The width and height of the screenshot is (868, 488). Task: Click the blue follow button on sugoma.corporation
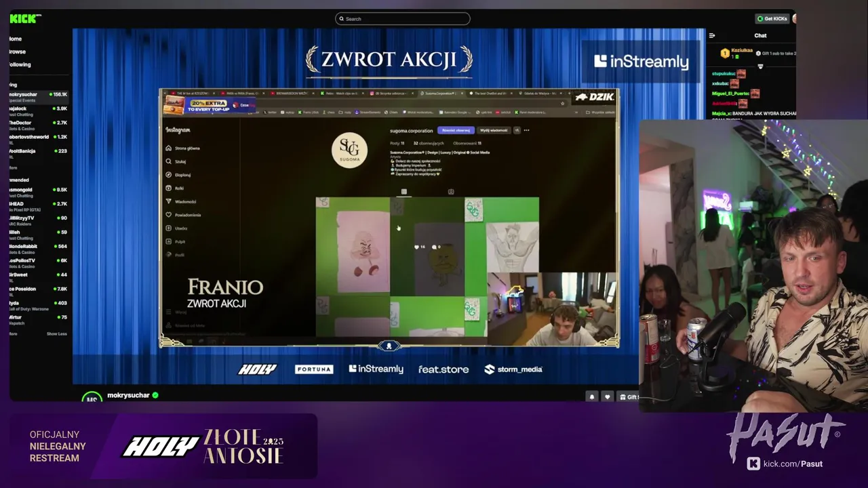[x=455, y=130]
